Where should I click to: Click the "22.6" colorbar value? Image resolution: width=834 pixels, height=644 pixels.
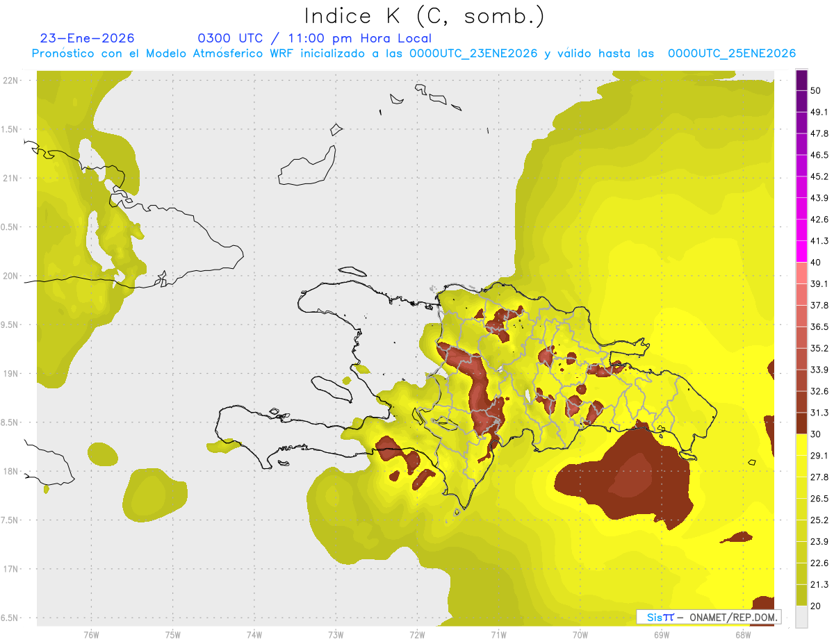pos(819,563)
